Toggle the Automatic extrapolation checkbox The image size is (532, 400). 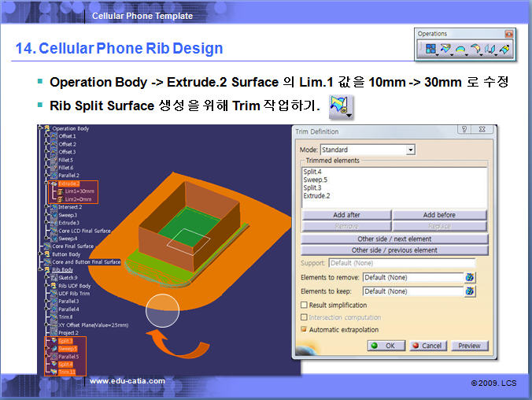pos(305,329)
